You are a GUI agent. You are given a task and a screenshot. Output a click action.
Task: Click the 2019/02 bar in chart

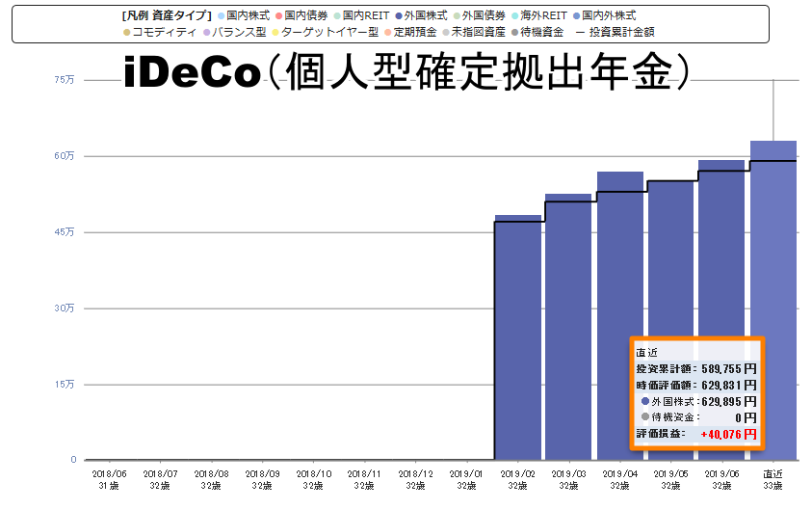pos(518,337)
